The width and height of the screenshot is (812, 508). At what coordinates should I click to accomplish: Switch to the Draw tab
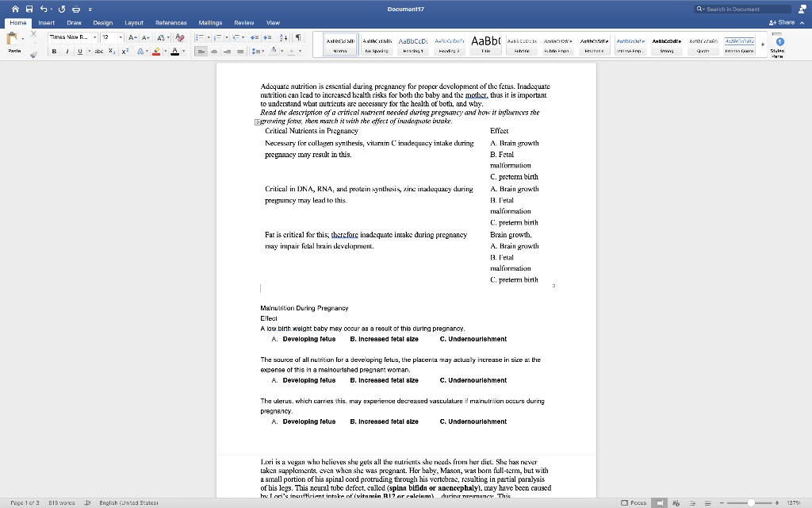(74, 23)
